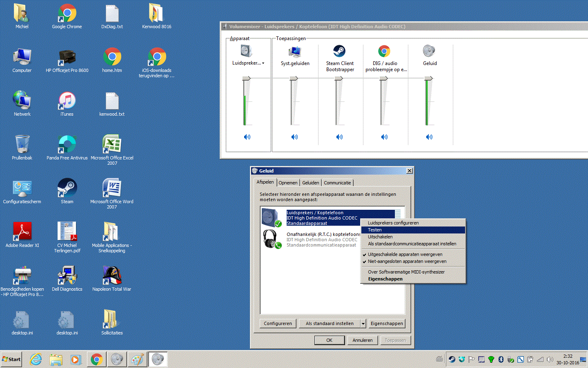The height and width of the screenshot is (368, 588).
Task: Open the Geluiden tab
Action: [x=311, y=183]
